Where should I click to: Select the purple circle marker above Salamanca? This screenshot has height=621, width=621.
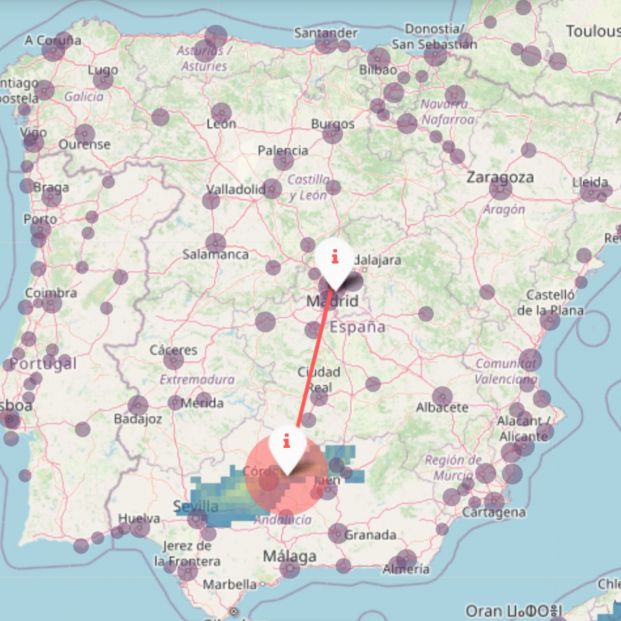click(216, 243)
